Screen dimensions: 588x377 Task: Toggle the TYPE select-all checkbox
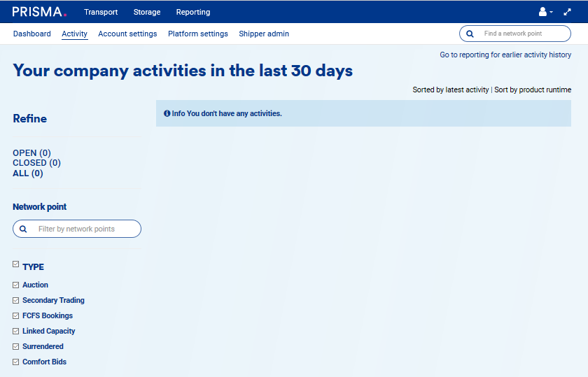pyautogui.click(x=16, y=264)
